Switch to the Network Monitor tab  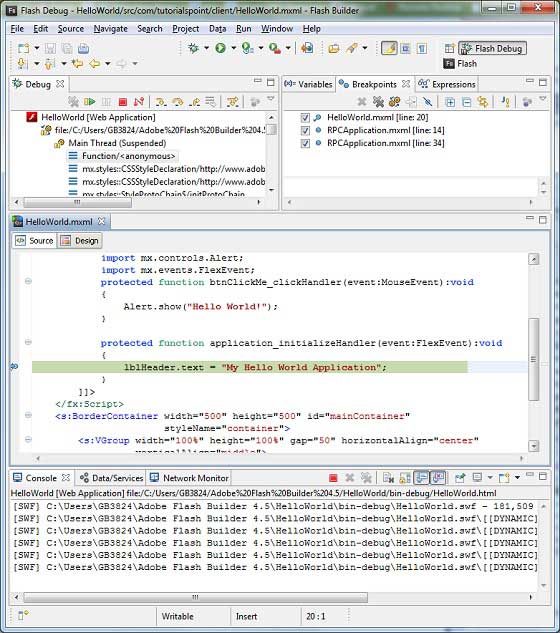tap(189, 478)
